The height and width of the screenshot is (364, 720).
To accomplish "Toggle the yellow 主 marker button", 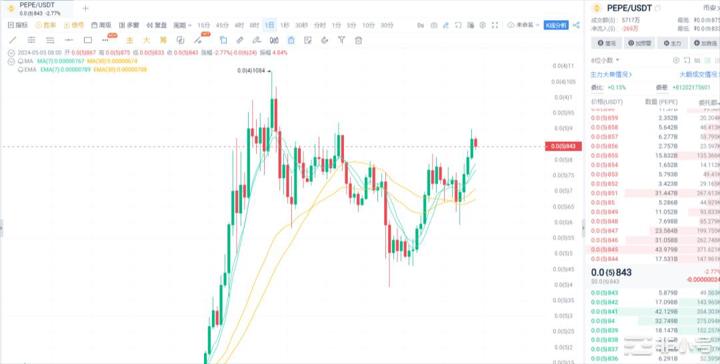I will click(129, 40).
